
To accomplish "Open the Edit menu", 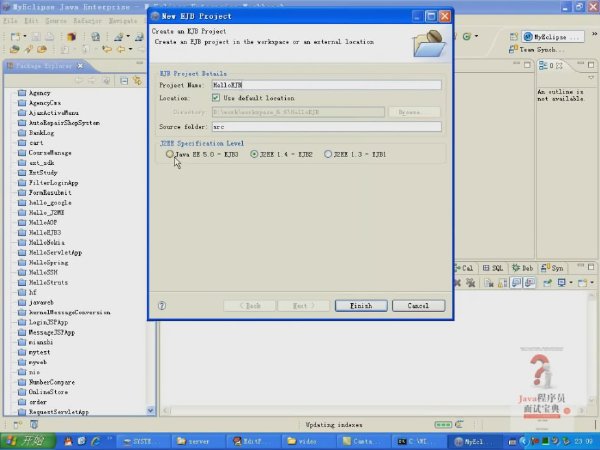I will (x=31, y=21).
